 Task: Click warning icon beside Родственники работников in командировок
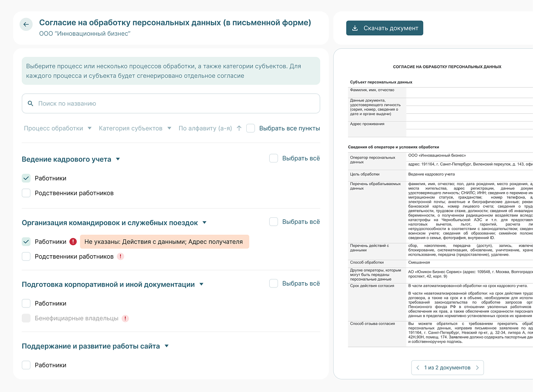click(121, 257)
